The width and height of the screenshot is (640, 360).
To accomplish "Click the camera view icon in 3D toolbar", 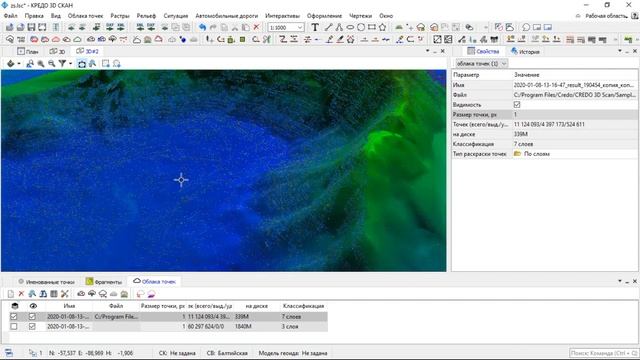I will 82,64.
